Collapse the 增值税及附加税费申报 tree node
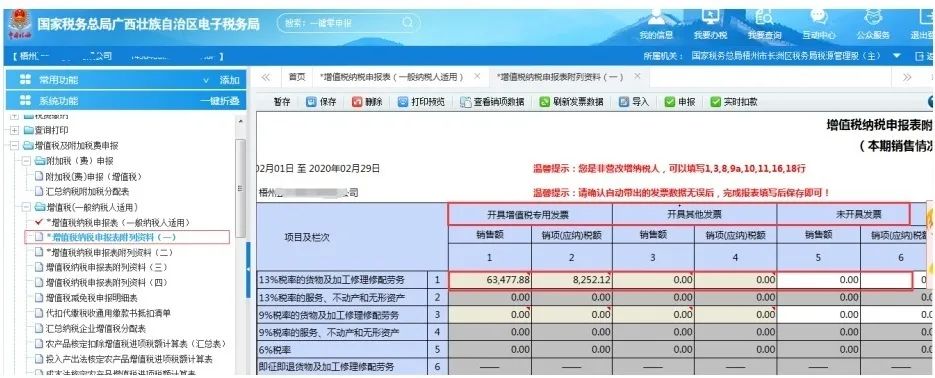The image size is (935, 378). point(14,146)
